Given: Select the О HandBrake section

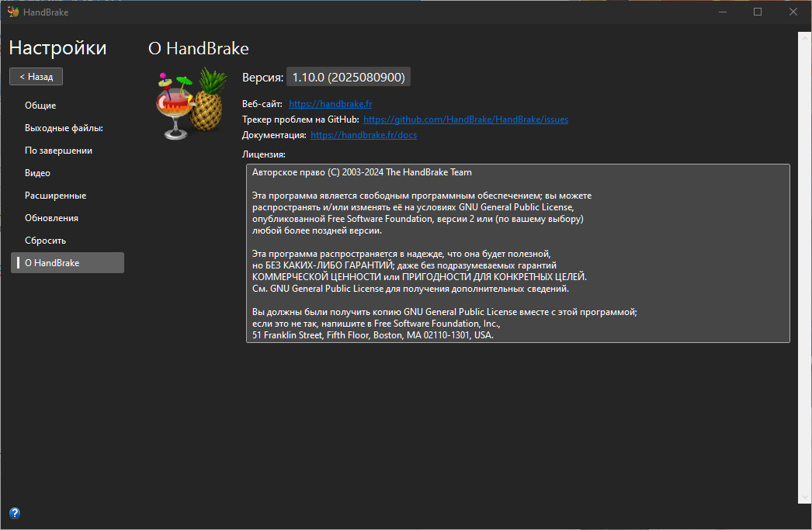Looking at the screenshot, I should tap(68, 263).
